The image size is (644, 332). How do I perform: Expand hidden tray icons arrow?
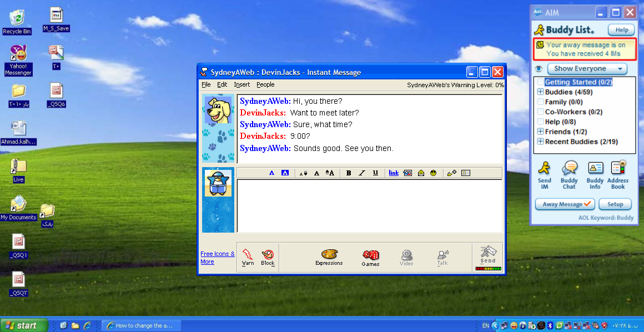tap(495, 325)
